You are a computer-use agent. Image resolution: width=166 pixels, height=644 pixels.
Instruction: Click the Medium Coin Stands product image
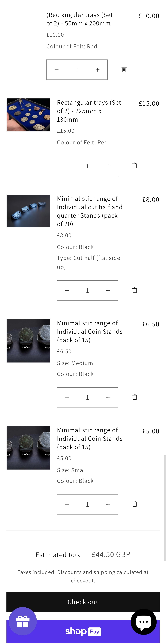[x=28, y=341]
